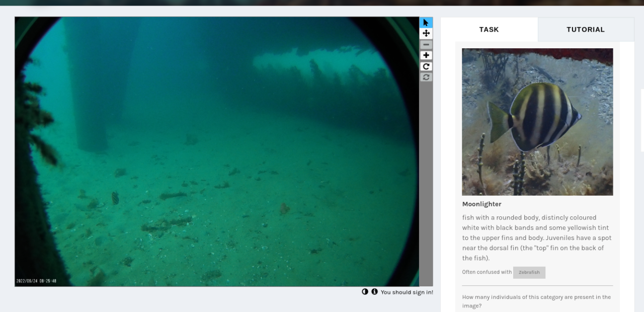Rotate the image with the clockwise arrow icon

426,66
